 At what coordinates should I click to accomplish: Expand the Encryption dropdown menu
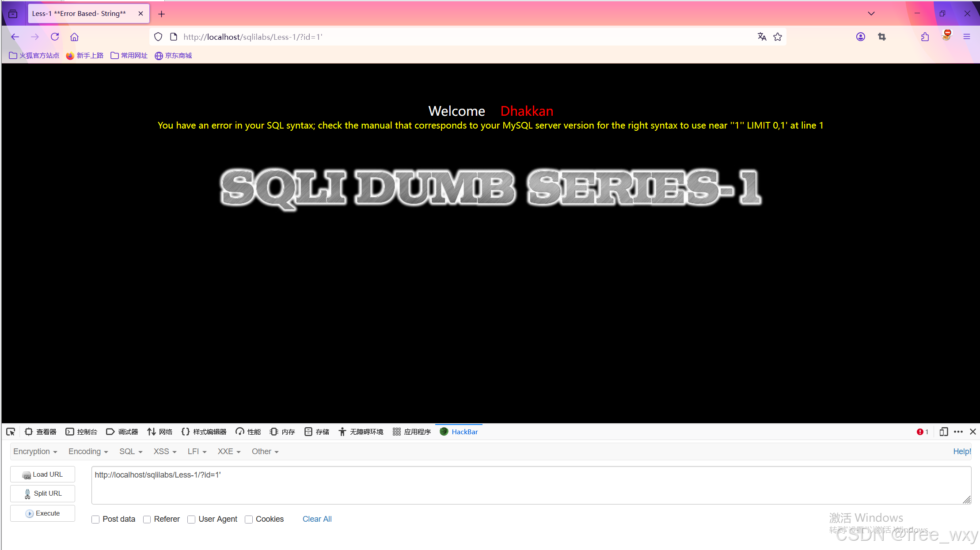(x=35, y=451)
